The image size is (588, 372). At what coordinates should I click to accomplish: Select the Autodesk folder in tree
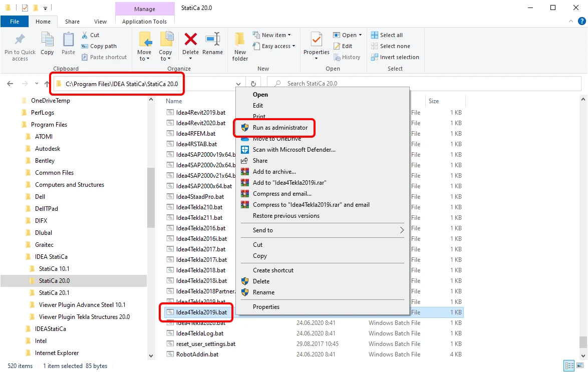click(x=47, y=149)
